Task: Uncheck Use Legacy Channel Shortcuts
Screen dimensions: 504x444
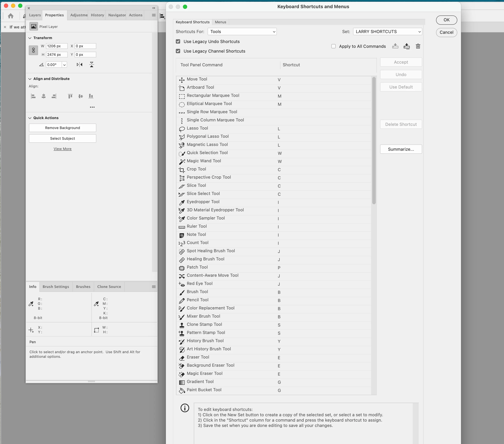Action: pos(178,51)
